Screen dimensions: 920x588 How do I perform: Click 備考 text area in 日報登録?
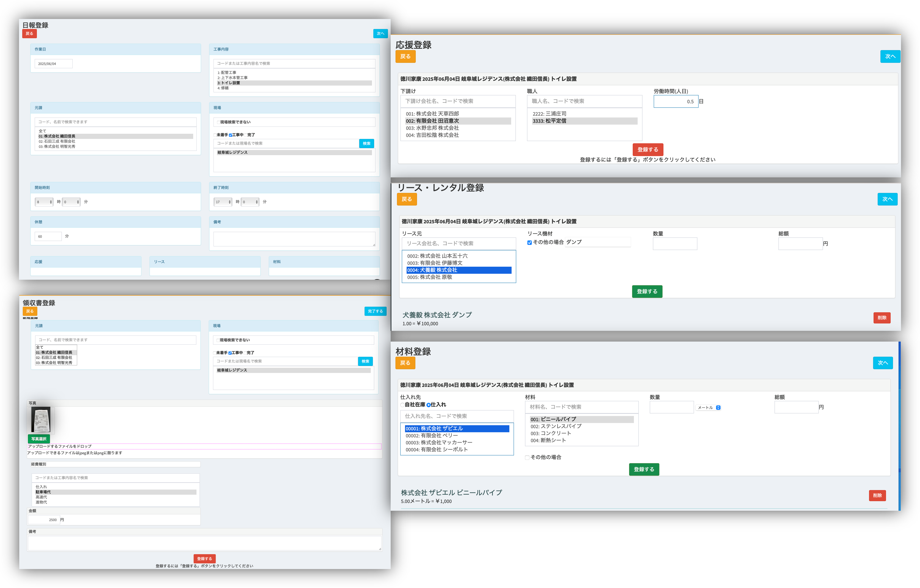coord(294,239)
